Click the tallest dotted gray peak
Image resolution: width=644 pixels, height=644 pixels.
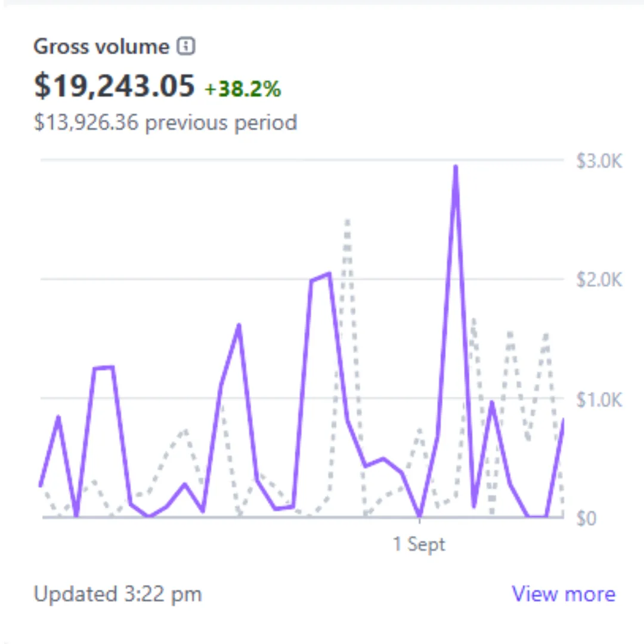click(x=347, y=221)
